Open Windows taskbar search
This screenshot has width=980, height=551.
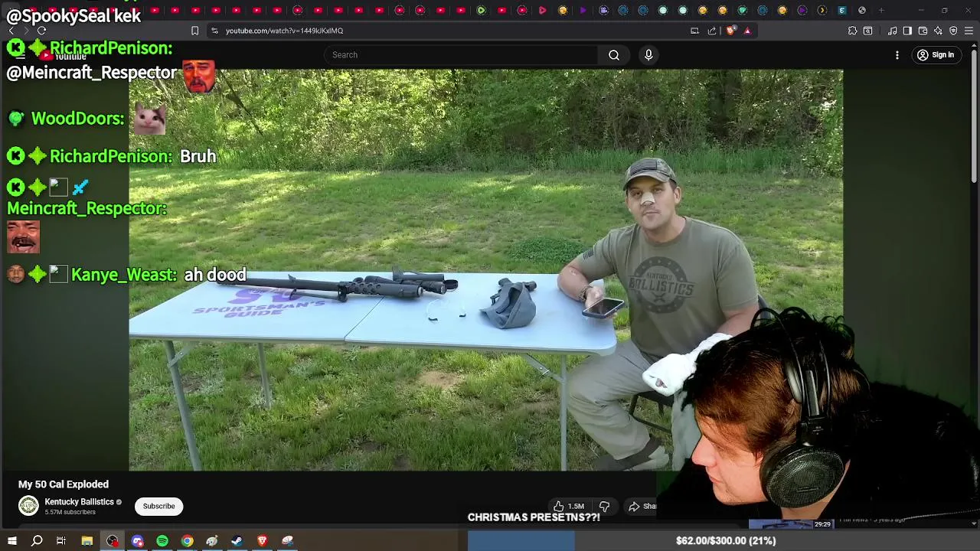point(37,541)
